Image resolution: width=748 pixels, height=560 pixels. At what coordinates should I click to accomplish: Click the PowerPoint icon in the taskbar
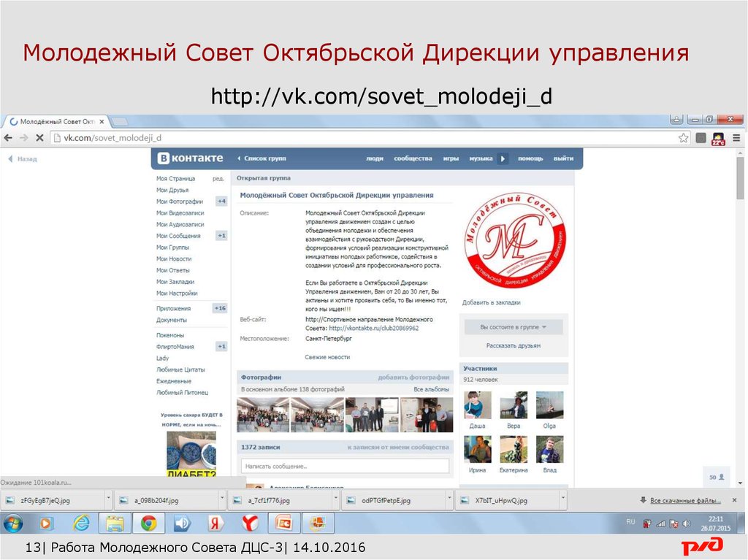[284, 523]
